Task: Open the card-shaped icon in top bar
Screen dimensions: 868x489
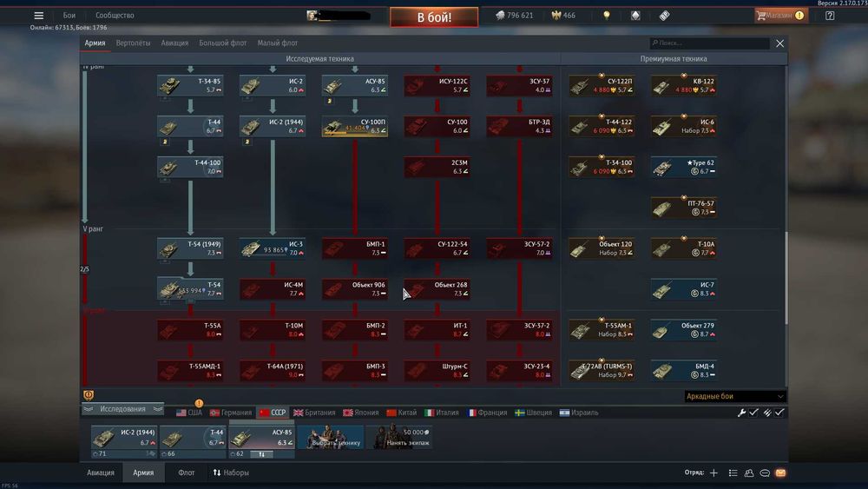Action: [x=635, y=16]
